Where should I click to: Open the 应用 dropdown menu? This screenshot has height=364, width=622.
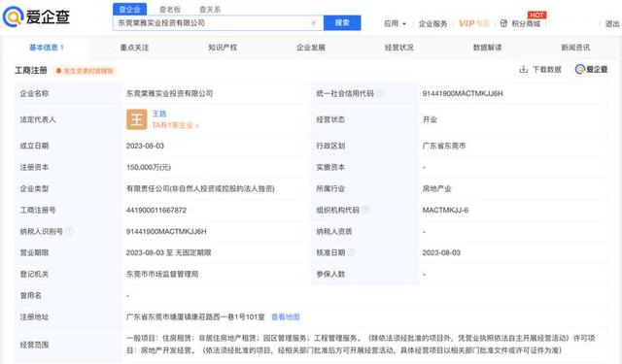(396, 23)
